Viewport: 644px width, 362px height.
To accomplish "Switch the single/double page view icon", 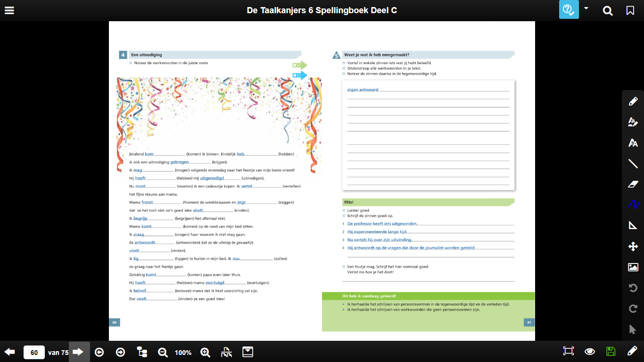I will (226, 352).
